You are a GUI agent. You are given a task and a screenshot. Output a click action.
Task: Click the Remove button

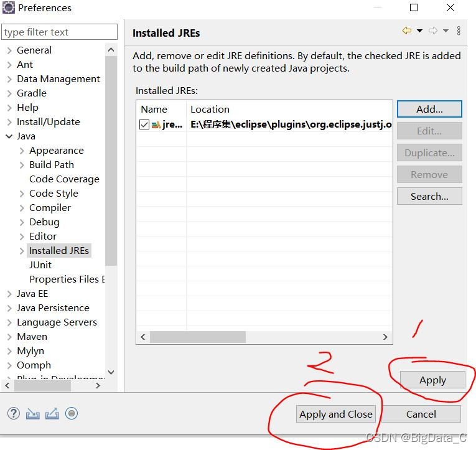click(429, 175)
